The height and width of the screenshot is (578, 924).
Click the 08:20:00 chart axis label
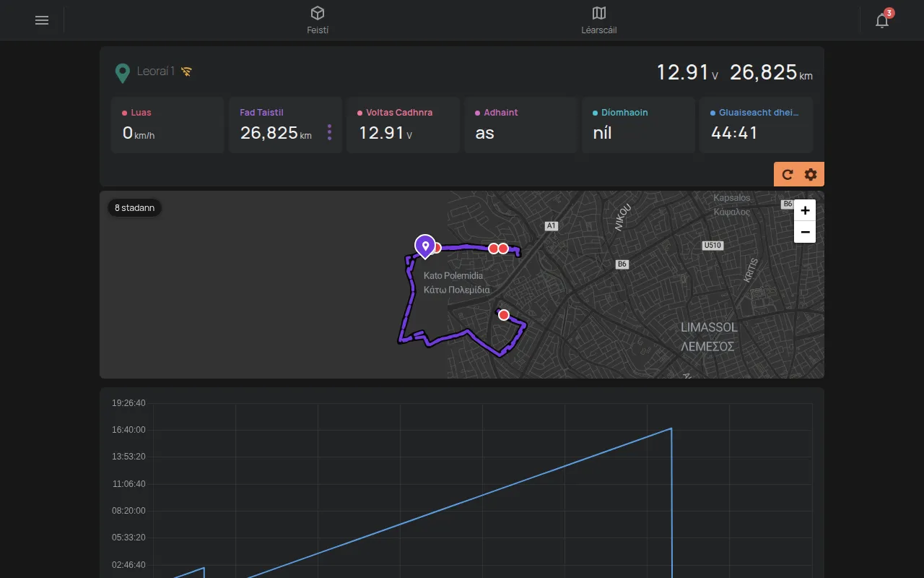pos(128,511)
